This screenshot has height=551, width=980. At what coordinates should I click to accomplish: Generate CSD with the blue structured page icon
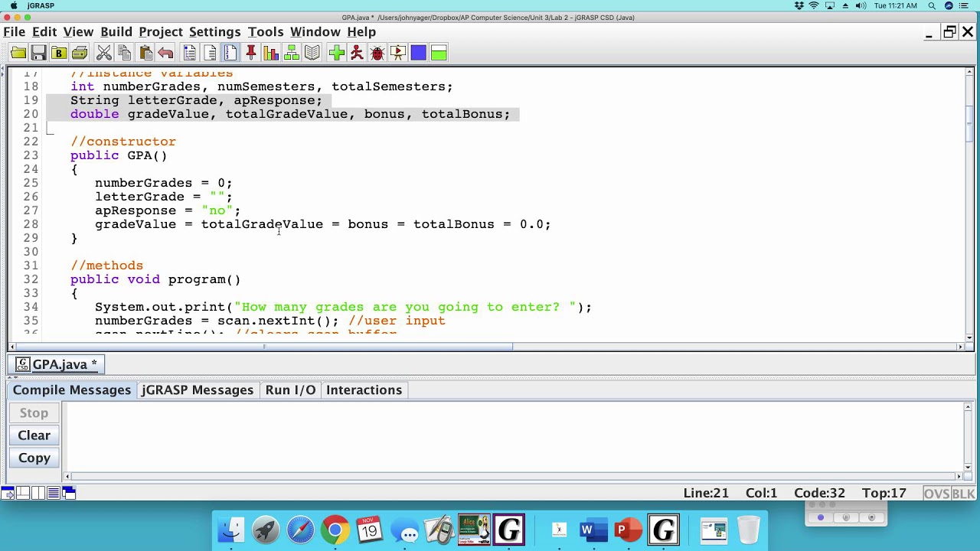[190, 53]
